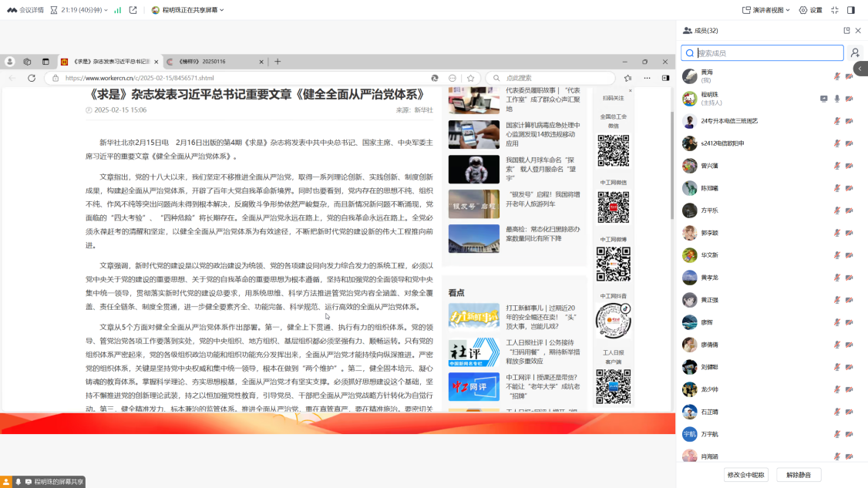Toggle microphone icon for 黄海 (我)
The image size is (868, 488).
point(837,76)
